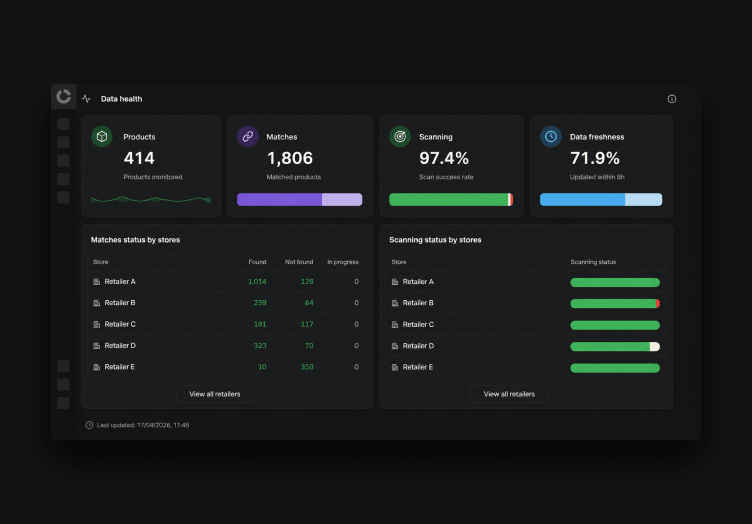The height and width of the screenshot is (524, 752).
Task: Select the first sidebar menu placeholder
Action: tap(63, 124)
